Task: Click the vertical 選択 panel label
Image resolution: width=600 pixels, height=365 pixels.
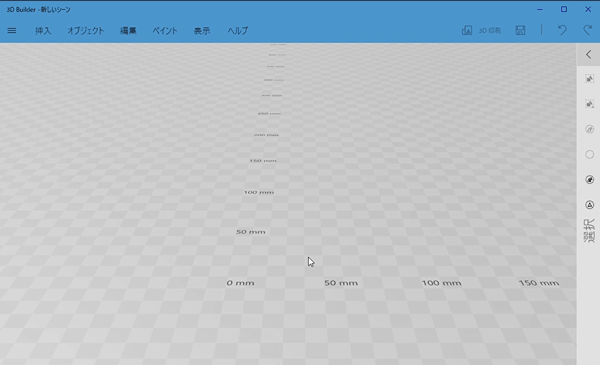Action: 589,231
